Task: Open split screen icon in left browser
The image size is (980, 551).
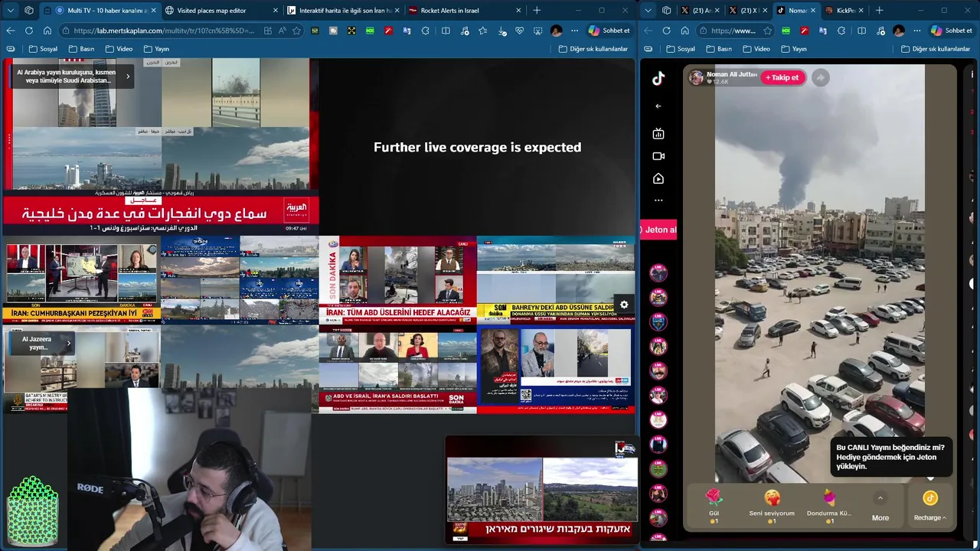Action: tap(446, 31)
